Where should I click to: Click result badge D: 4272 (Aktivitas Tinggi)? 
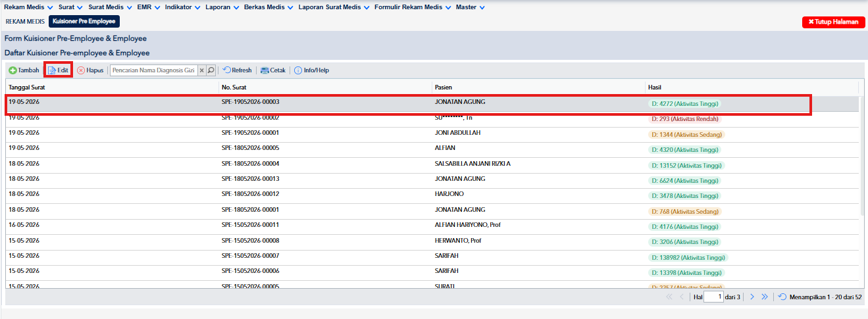[684, 104]
